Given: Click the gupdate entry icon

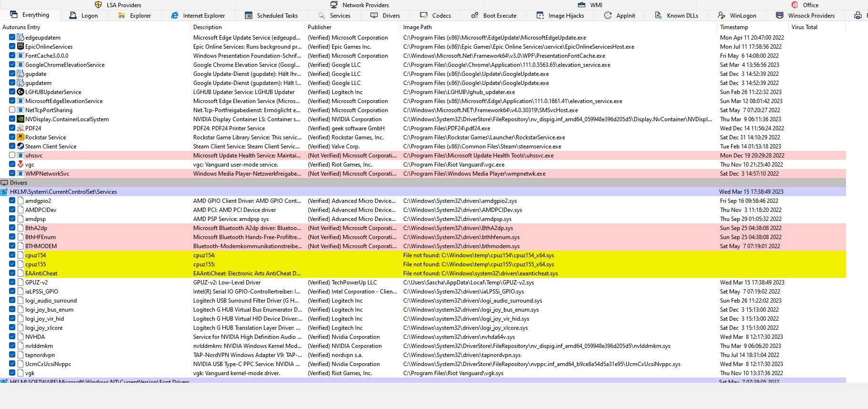Looking at the screenshot, I should pyautogui.click(x=21, y=73).
